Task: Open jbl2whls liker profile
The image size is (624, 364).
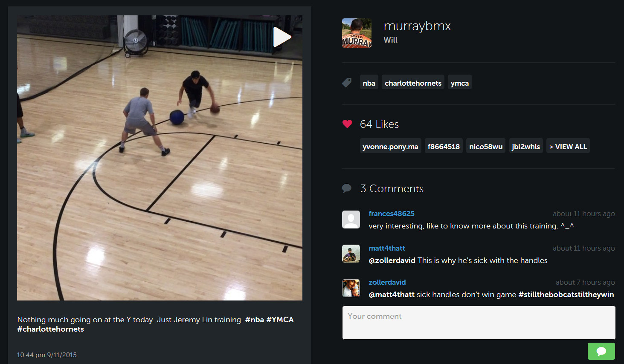Action: coord(526,147)
